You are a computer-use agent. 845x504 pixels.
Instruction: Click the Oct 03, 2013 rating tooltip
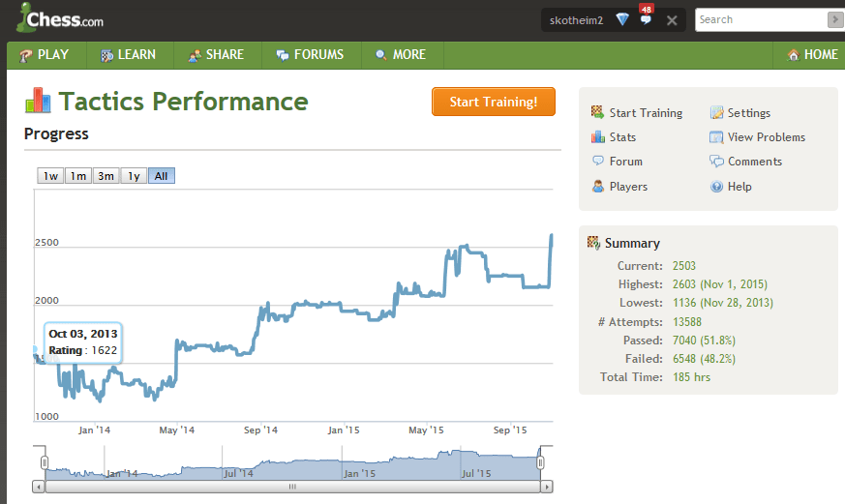pos(83,343)
